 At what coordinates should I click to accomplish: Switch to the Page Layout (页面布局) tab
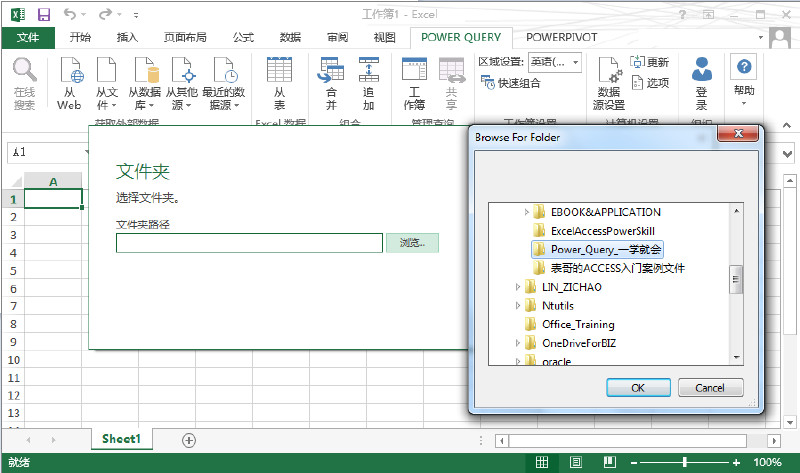click(185, 37)
